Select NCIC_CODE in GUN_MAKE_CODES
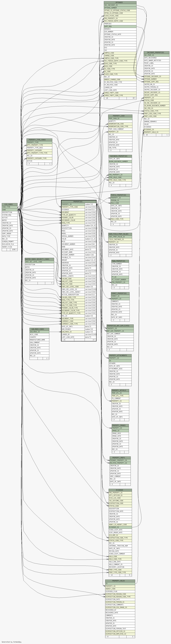The height and width of the screenshot is (644, 171). click(x=39, y=334)
